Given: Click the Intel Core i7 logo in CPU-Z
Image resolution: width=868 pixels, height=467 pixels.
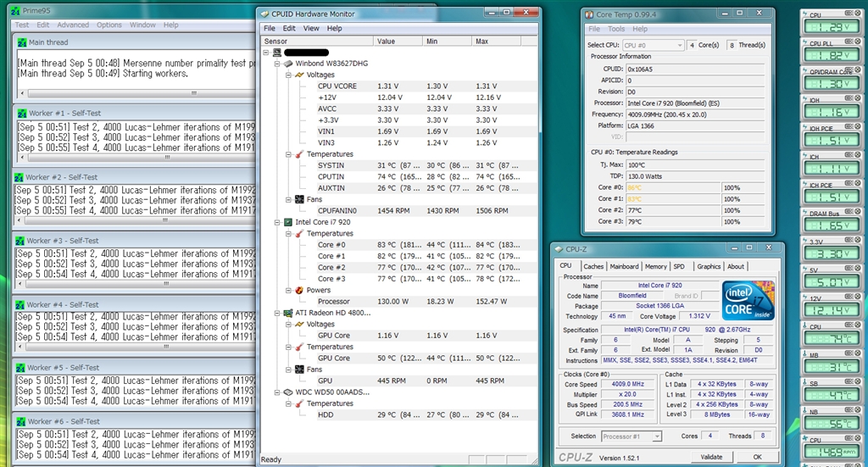Looking at the screenshot, I should (747, 301).
